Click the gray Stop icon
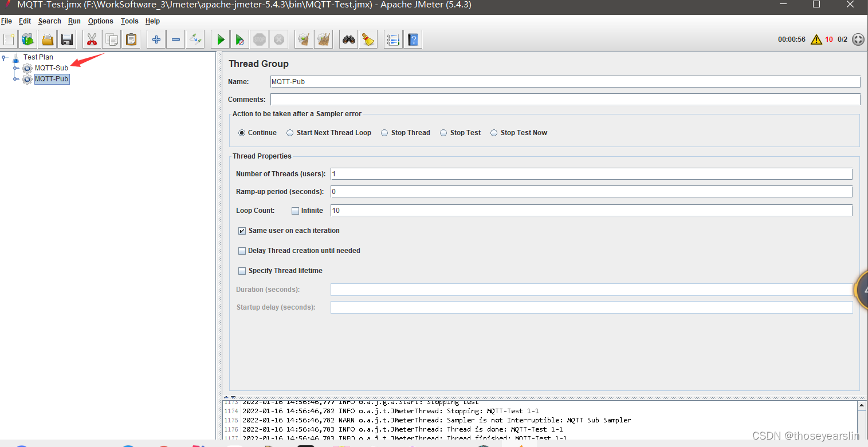 (x=260, y=39)
